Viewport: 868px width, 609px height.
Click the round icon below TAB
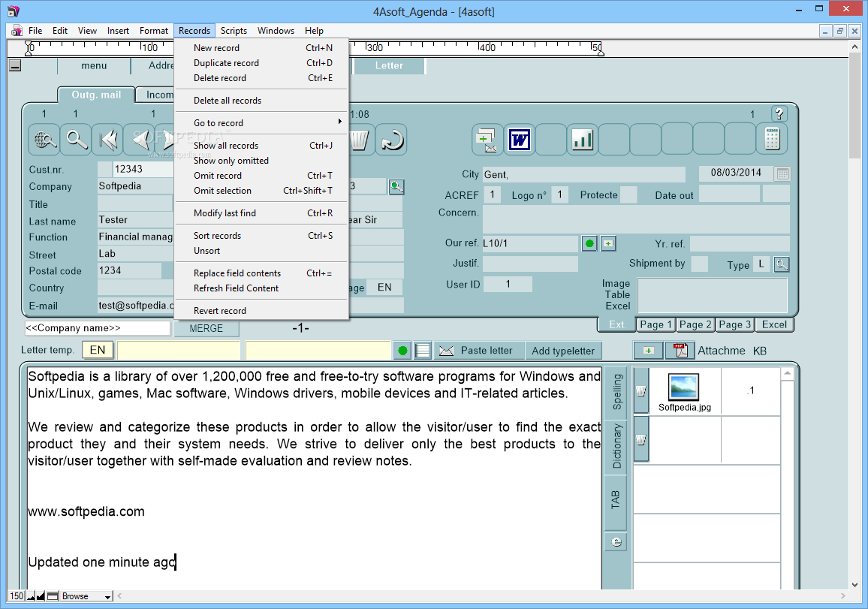(x=616, y=541)
